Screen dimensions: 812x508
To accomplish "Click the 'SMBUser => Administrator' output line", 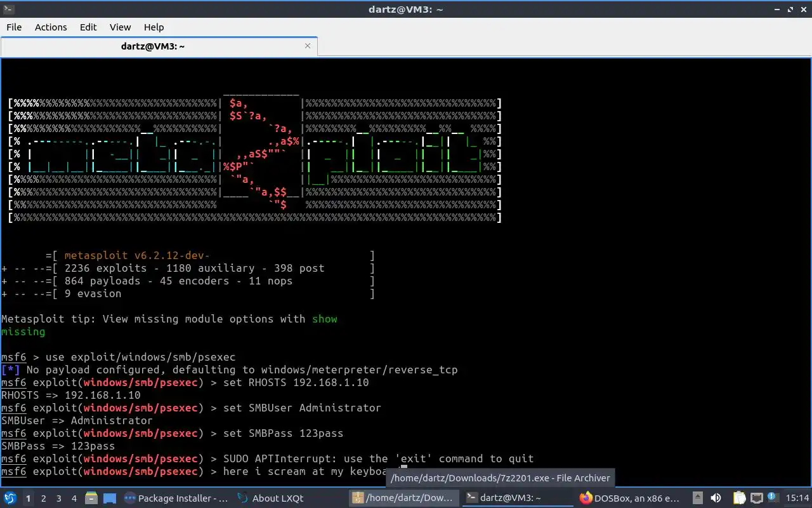I will click(77, 420).
